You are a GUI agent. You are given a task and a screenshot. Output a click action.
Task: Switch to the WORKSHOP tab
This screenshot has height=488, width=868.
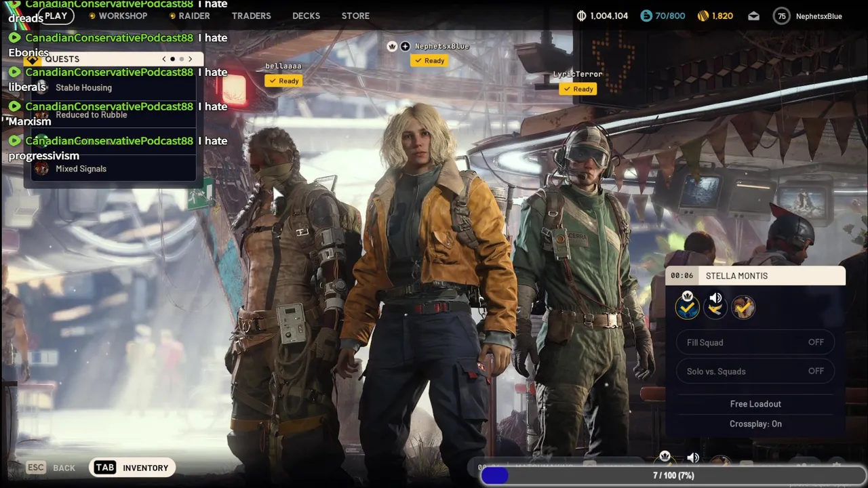click(123, 16)
